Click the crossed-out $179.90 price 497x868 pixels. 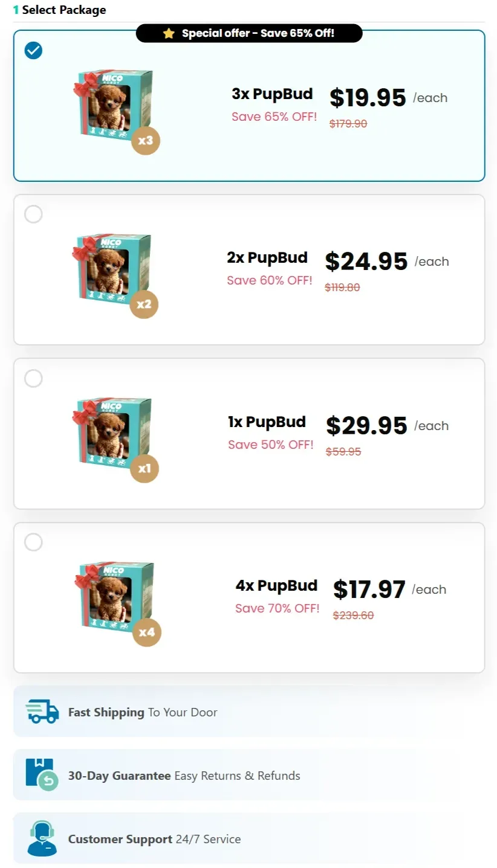(347, 122)
